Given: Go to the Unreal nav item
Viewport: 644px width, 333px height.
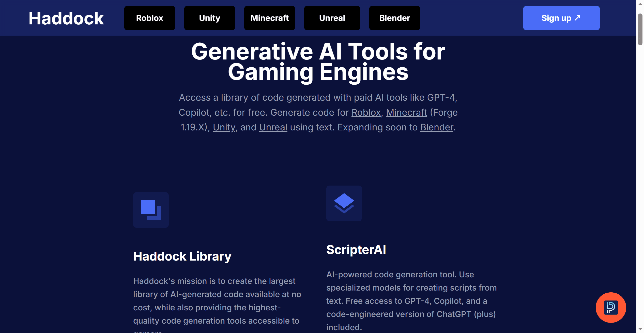Looking at the screenshot, I should 332,18.
